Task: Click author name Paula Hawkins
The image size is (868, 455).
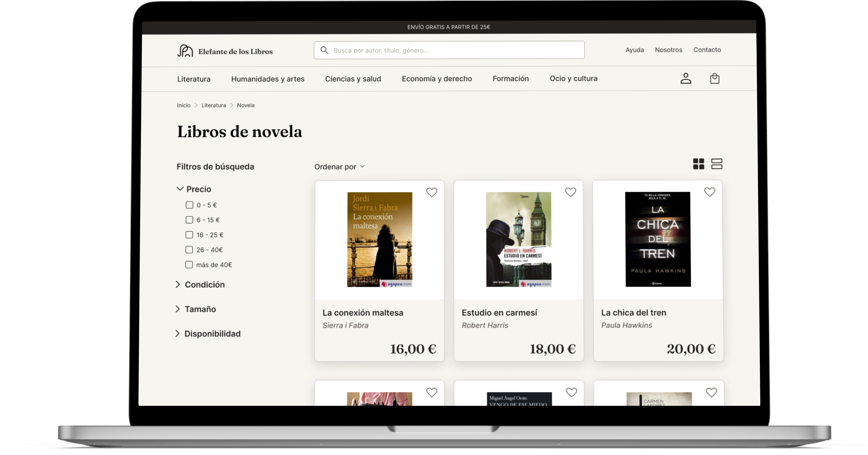Action: (x=627, y=325)
